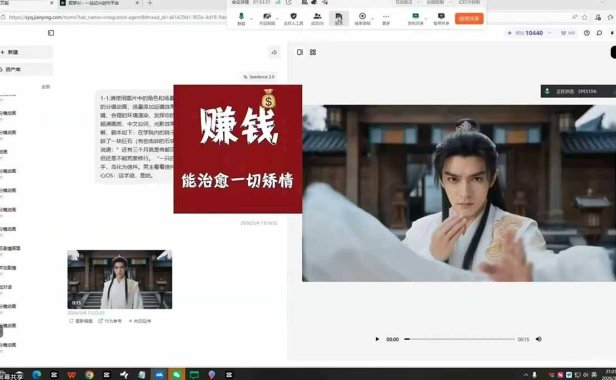Click the microphone icon in system tray
The image size is (616, 380).
coord(534,375)
